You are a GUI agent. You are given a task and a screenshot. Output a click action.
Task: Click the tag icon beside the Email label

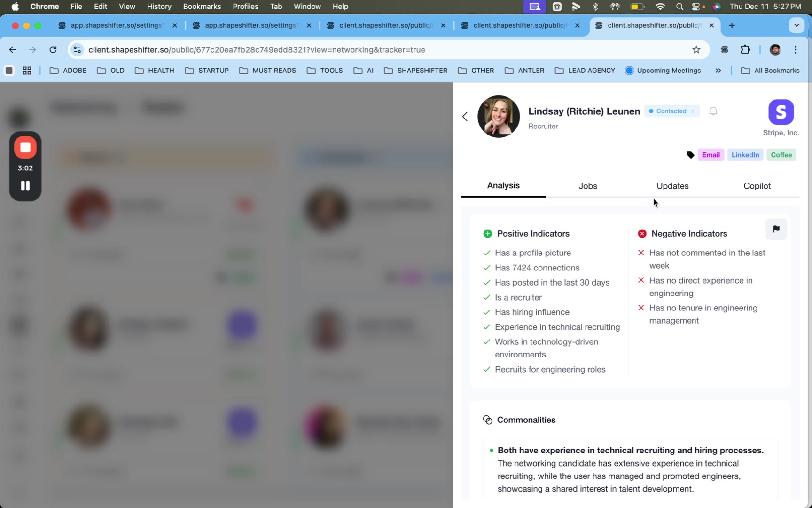pyautogui.click(x=691, y=155)
